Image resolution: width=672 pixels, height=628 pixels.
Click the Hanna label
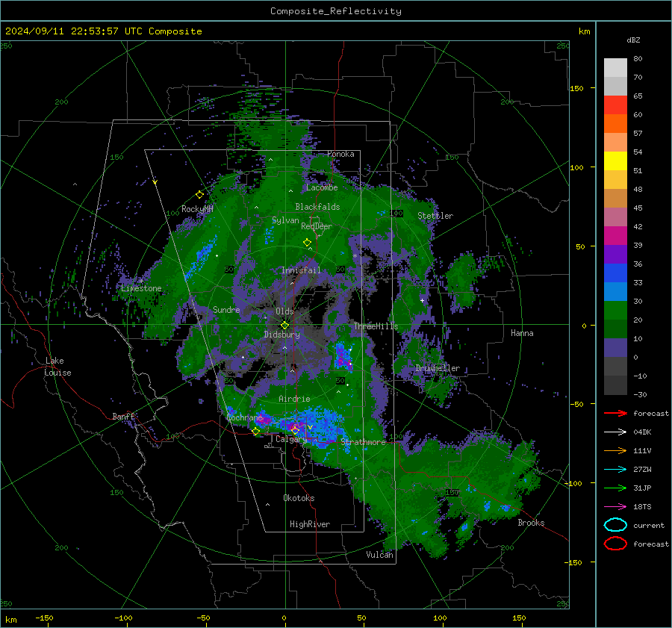(522, 333)
